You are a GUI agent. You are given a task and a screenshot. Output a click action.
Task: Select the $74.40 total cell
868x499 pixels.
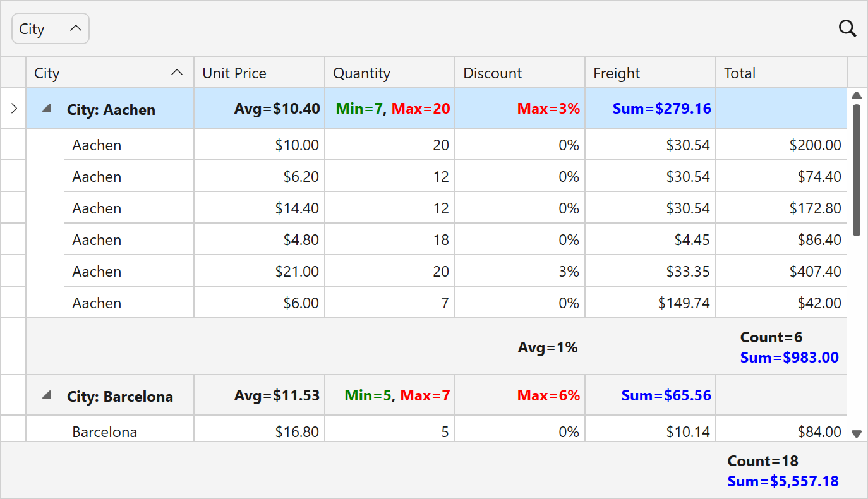click(x=781, y=176)
